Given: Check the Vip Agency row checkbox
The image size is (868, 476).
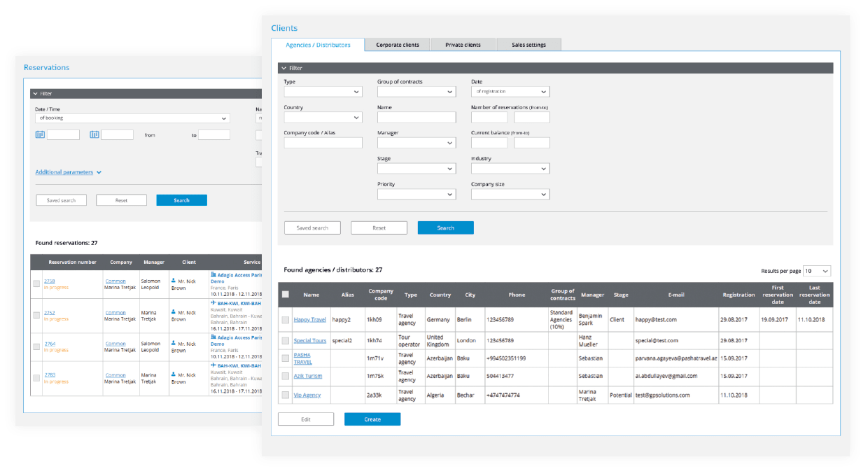Looking at the screenshot, I should (285, 395).
